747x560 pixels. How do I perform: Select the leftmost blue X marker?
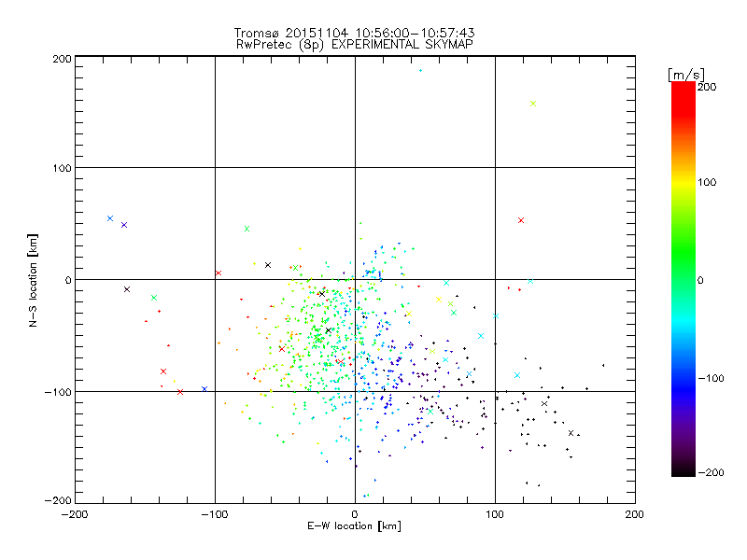(110, 218)
